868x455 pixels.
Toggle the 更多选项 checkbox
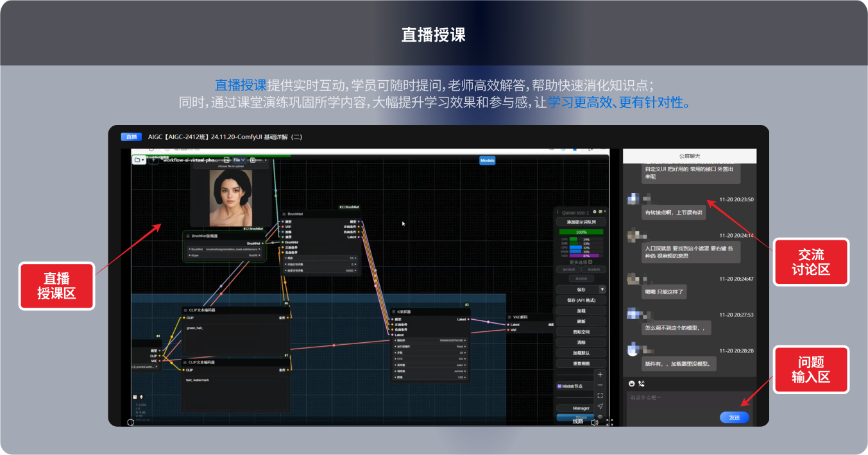point(590,261)
